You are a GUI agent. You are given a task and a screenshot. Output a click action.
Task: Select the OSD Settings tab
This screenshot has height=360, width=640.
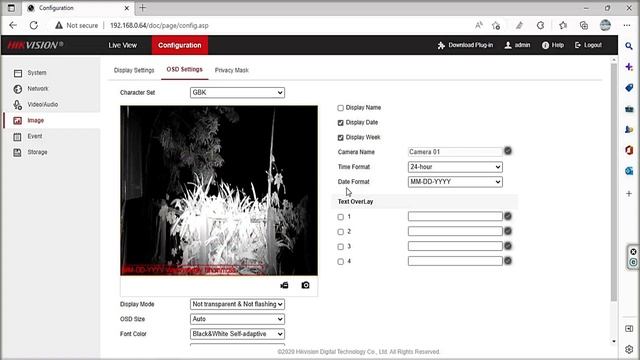[x=184, y=70]
